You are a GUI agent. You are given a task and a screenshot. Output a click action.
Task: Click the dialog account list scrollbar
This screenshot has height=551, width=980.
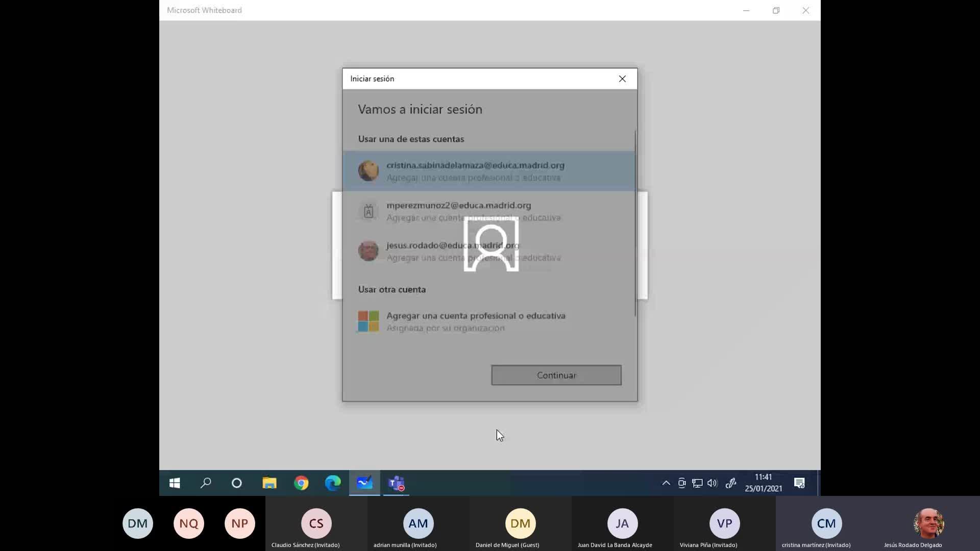tap(635, 223)
